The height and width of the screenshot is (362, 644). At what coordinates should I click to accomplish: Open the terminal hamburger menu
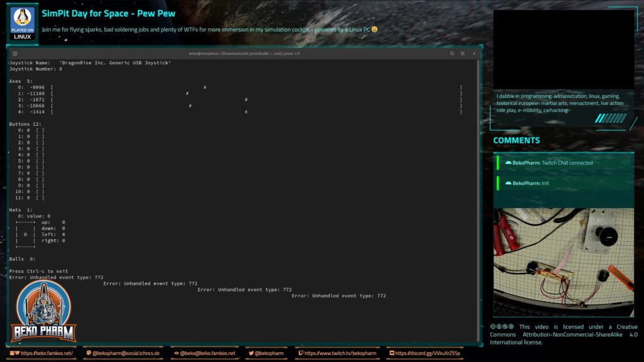coord(462,53)
